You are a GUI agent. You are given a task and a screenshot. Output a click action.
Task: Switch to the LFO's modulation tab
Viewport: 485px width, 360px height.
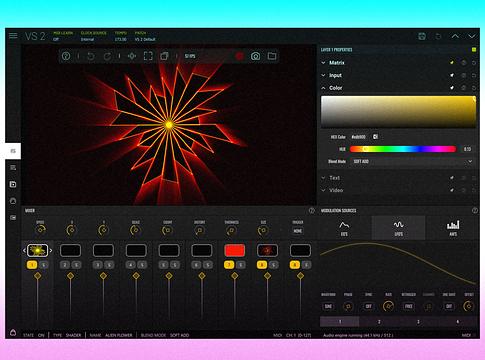point(398,228)
